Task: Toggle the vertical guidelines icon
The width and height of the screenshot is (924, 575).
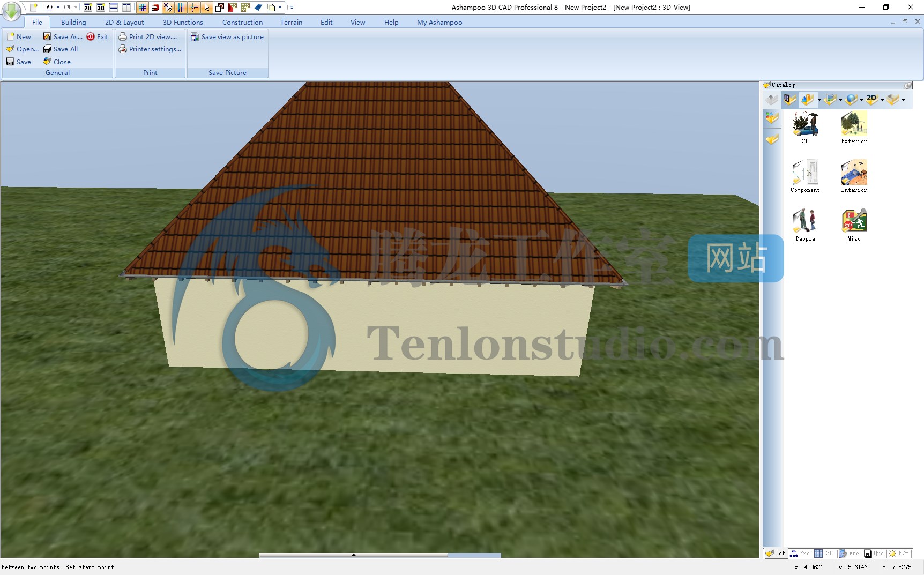Action: pyautogui.click(x=181, y=8)
